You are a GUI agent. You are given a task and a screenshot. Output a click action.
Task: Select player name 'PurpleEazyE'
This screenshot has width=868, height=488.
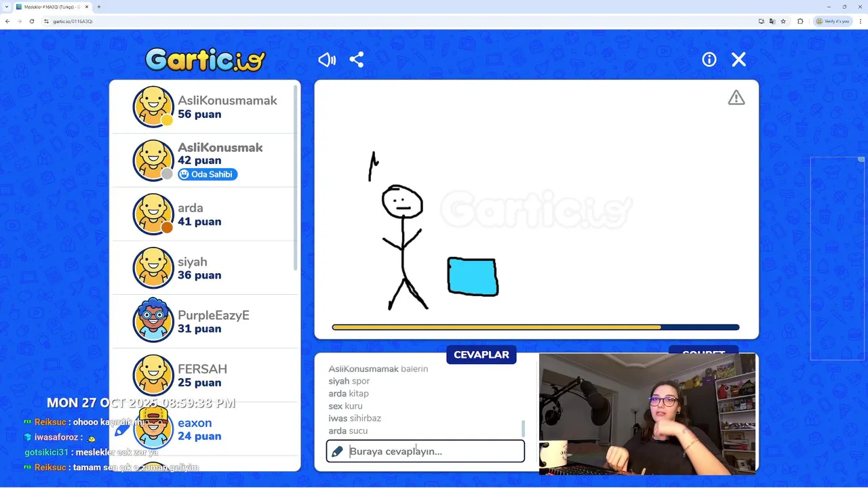pos(214,315)
